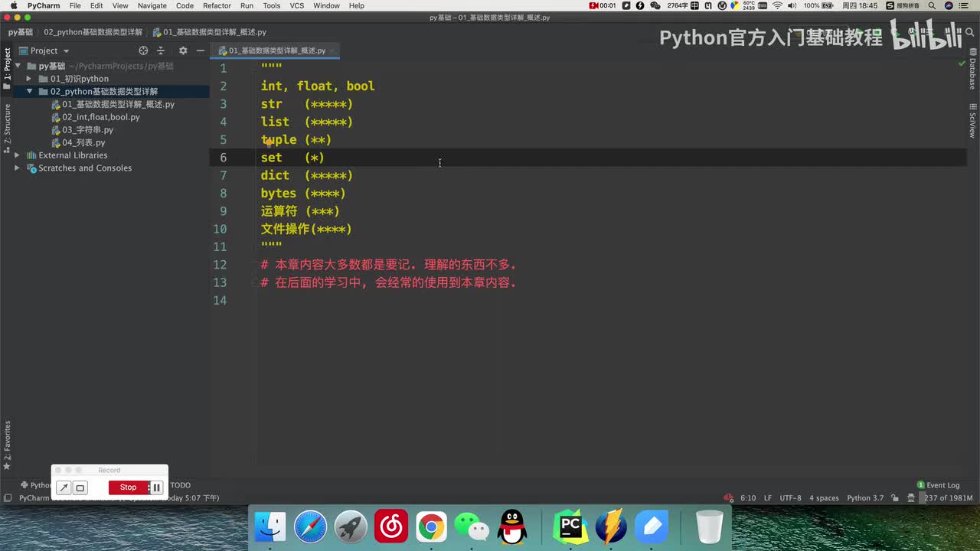This screenshot has width=980, height=551.
Task: Select the rectangle tool in Record window
Action: [x=80, y=487]
